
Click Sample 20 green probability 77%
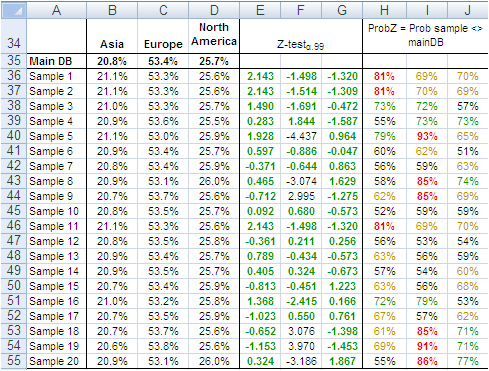[x=468, y=361]
